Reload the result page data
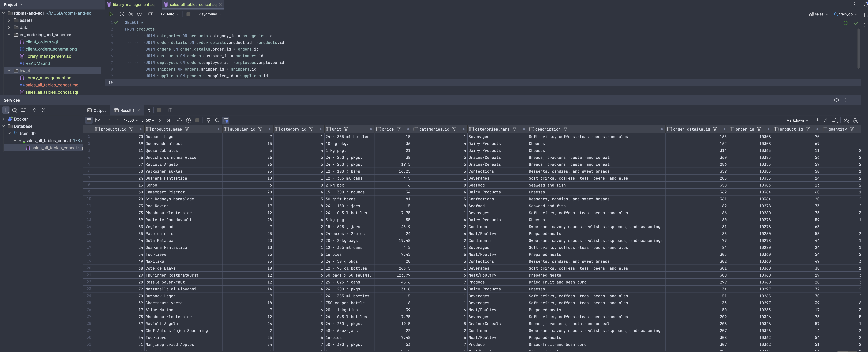 click(180, 120)
